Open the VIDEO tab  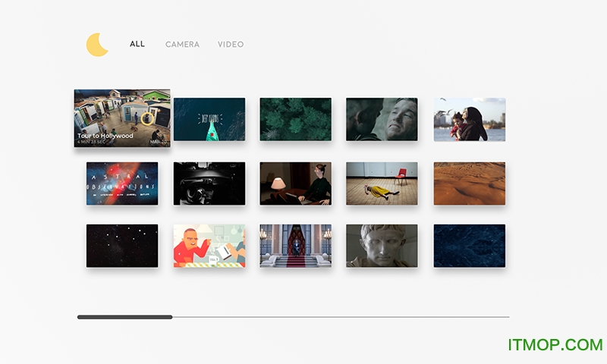231,45
